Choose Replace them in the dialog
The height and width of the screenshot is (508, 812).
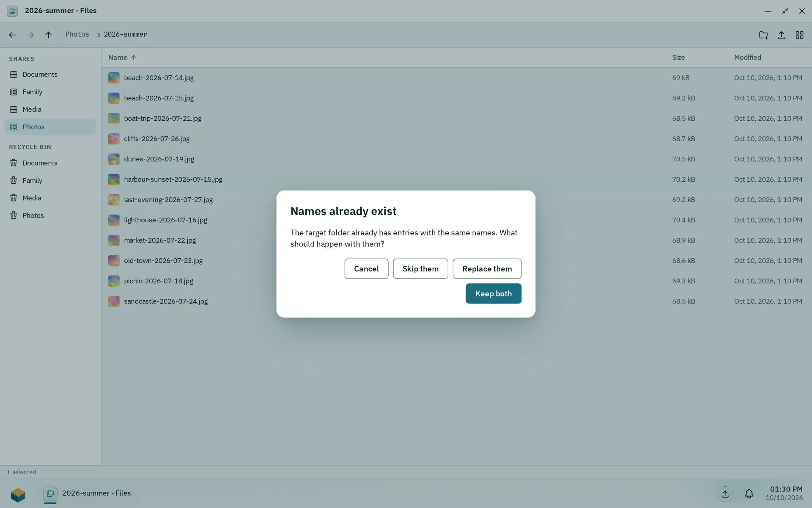487,269
